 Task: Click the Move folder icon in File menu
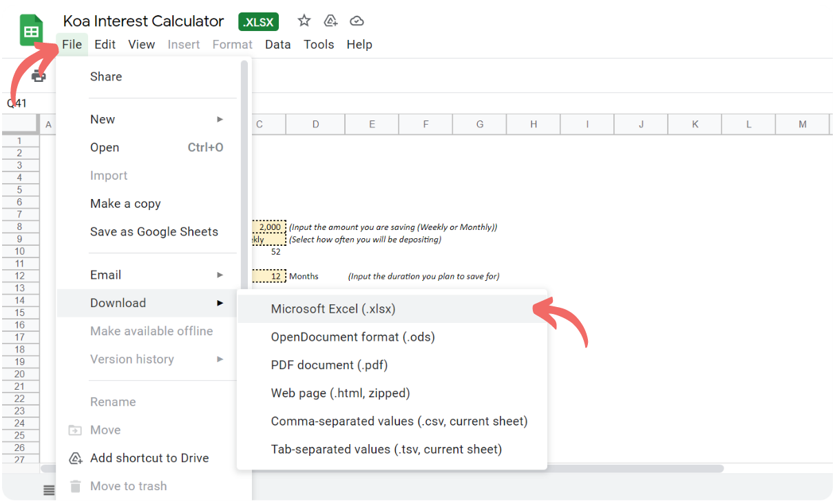(76, 430)
